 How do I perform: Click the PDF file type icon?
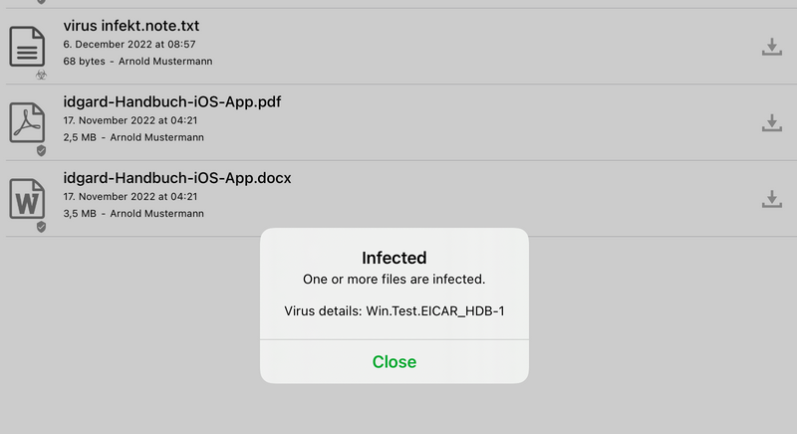pos(27,122)
